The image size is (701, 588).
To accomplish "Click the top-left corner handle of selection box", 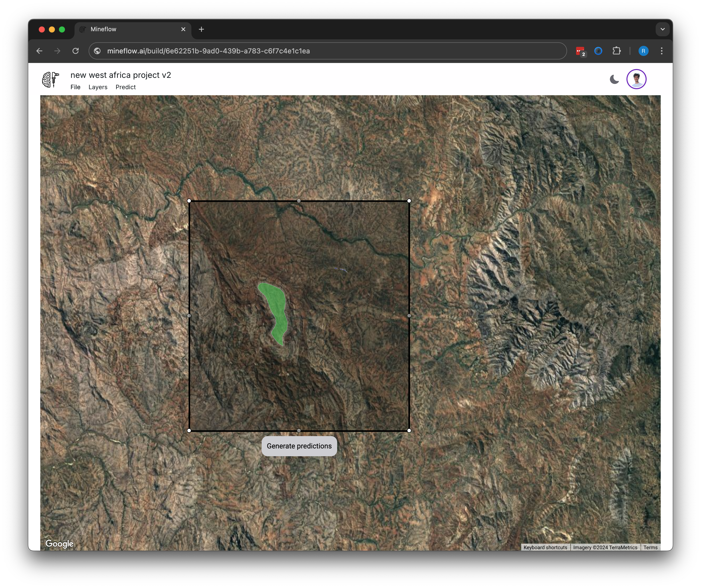I will [189, 201].
